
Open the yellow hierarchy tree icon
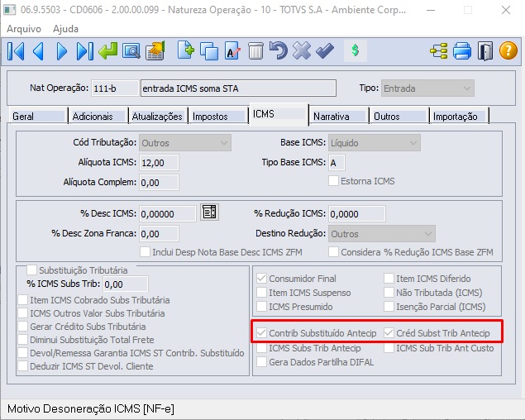click(439, 51)
